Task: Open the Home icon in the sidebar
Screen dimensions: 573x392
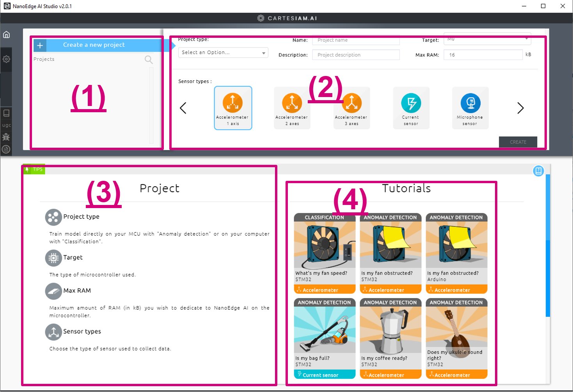Action: coord(6,35)
